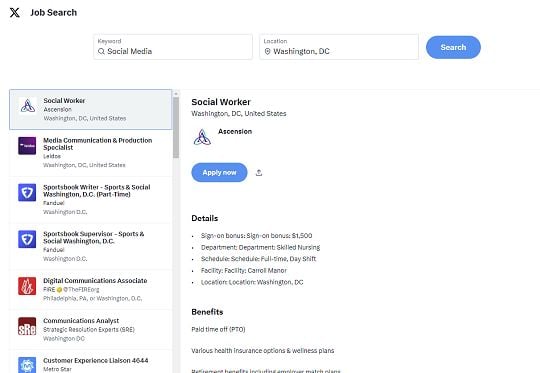Screen dimensions: 540x373
Task: Open Communications Analyst job listing
Action: [x=91, y=330]
